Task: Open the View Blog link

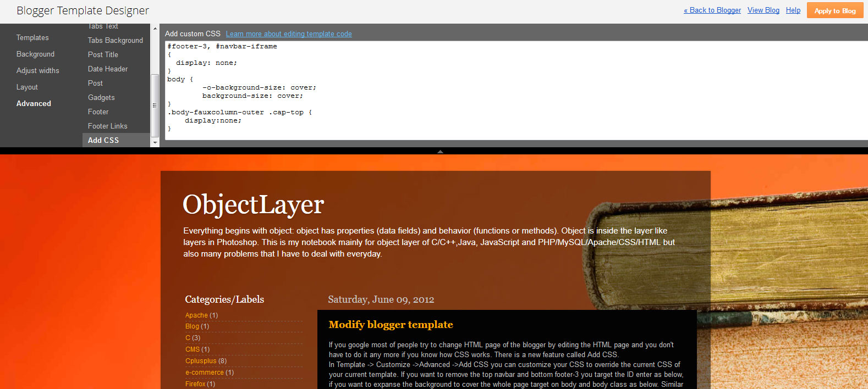Action: click(763, 10)
